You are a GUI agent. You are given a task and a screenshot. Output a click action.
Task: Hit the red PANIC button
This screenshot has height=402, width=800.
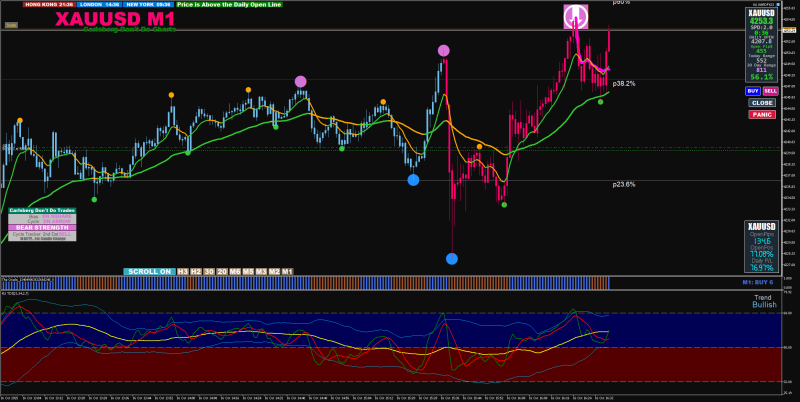click(x=762, y=114)
